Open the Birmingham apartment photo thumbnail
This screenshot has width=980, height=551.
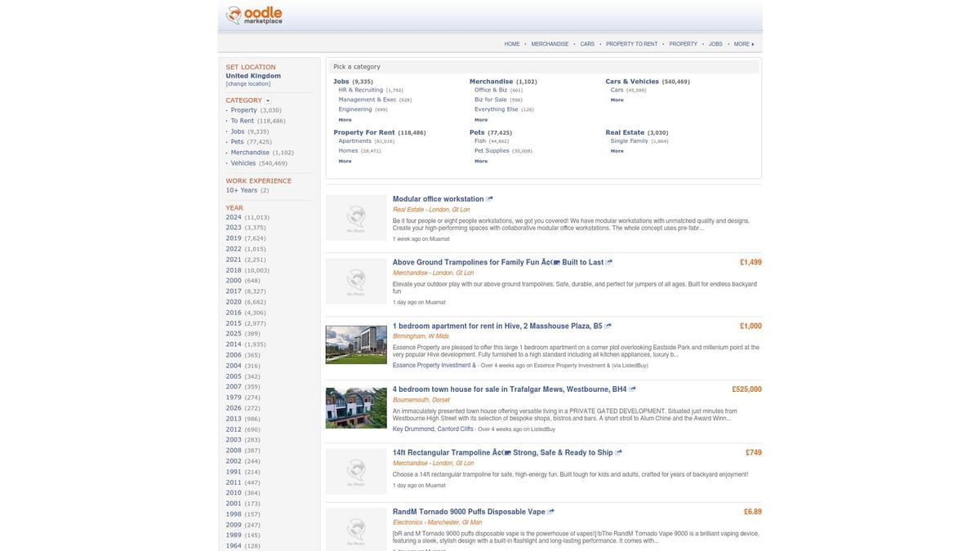(356, 344)
